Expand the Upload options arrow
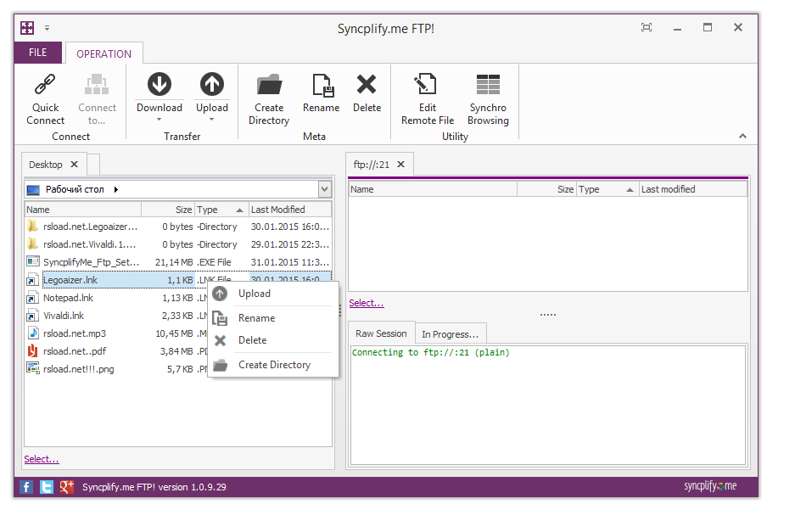 [x=211, y=120]
